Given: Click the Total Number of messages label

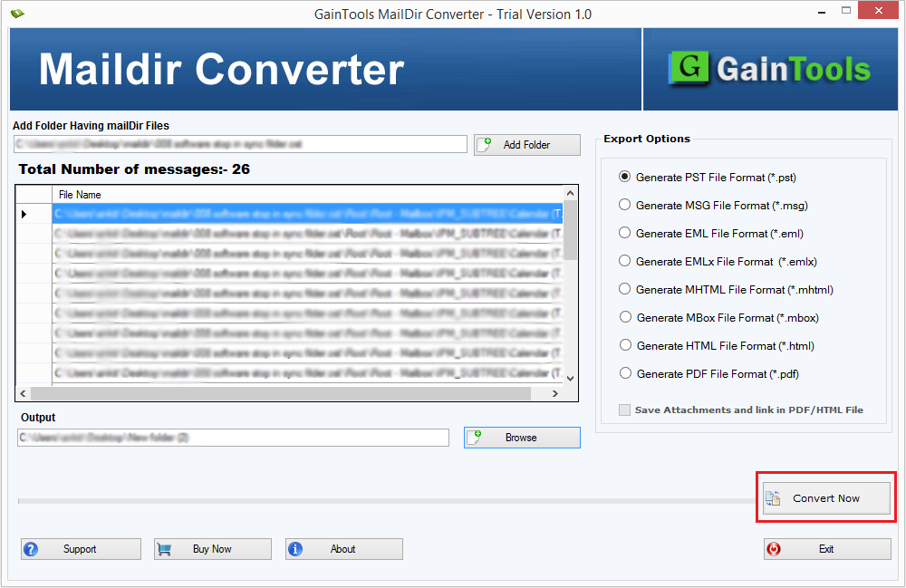Looking at the screenshot, I should click(x=134, y=169).
